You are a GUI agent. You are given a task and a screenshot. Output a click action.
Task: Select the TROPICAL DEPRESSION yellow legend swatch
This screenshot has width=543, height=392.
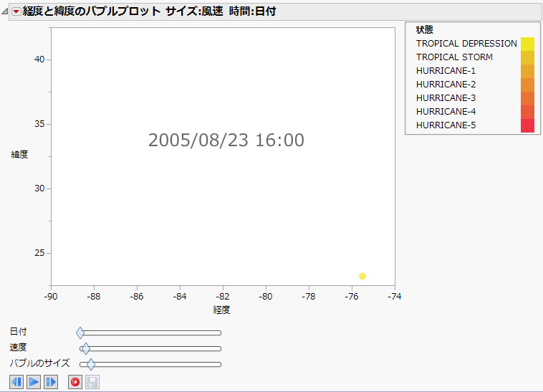coord(527,44)
